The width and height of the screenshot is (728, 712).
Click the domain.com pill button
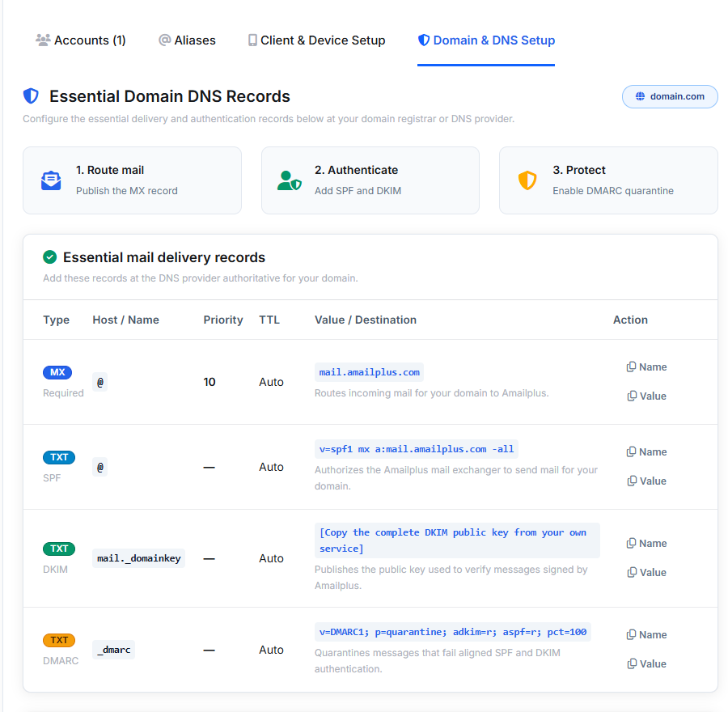pyautogui.click(x=670, y=96)
